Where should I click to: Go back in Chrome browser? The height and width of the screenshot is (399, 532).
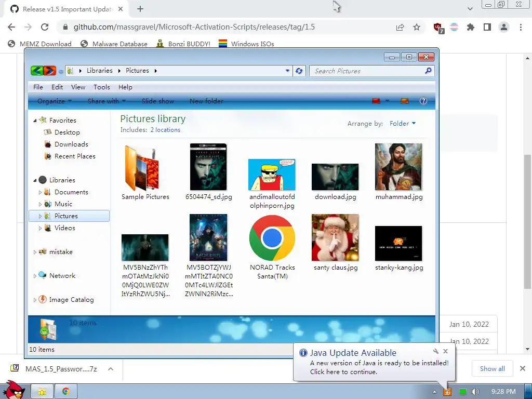[x=11, y=27]
